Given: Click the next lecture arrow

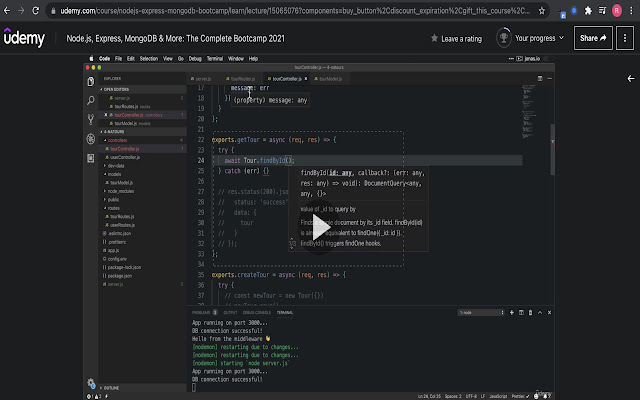Looking at the screenshot, I should pos(630,78).
